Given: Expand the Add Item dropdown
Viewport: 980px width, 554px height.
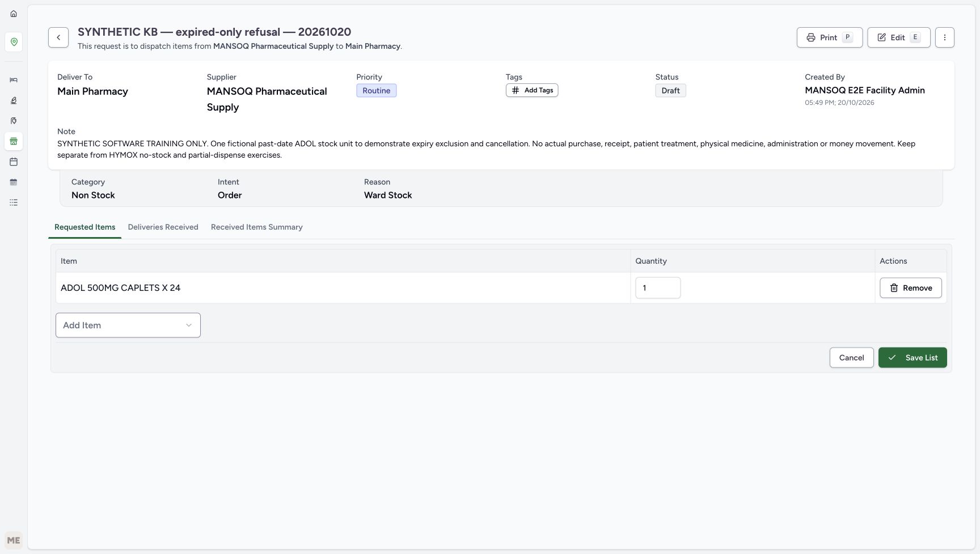Looking at the screenshot, I should (x=128, y=325).
